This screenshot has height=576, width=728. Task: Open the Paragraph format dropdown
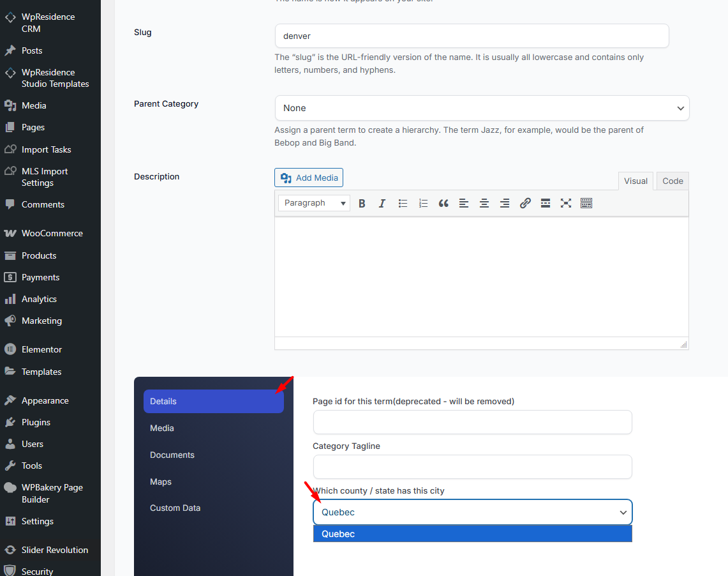click(x=315, y=203)
